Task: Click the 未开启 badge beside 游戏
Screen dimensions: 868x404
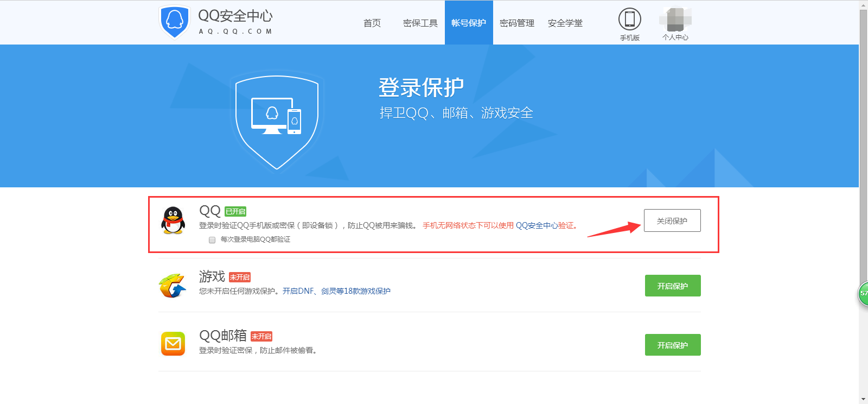Action: 240,277
